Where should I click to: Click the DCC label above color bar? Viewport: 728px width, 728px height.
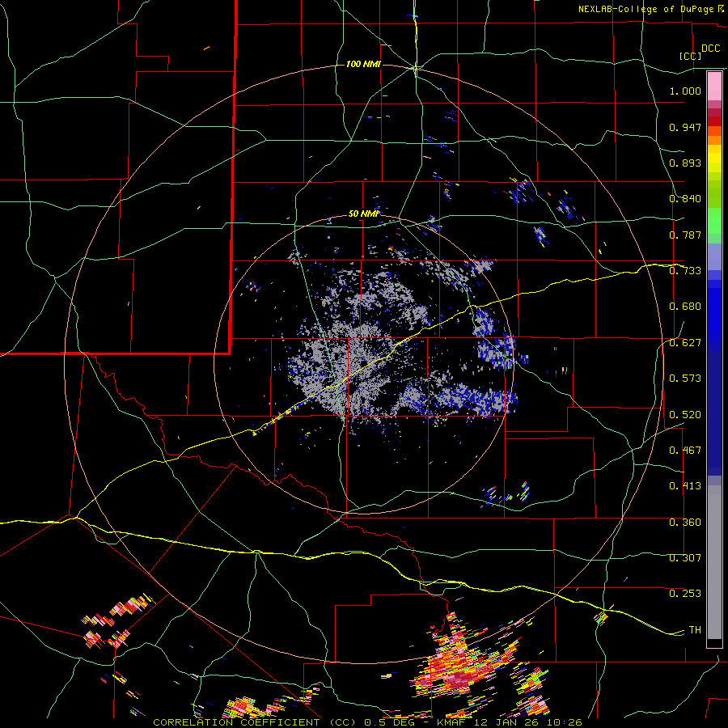coord(710,49)
